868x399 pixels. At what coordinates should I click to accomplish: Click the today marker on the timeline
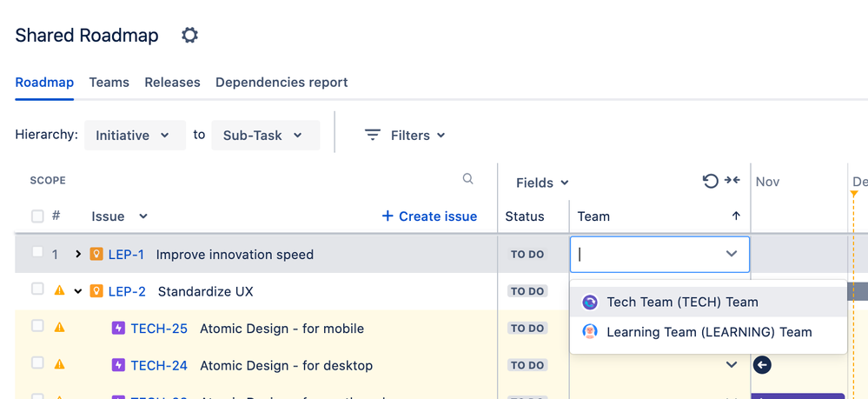click(x=854, y=193)
